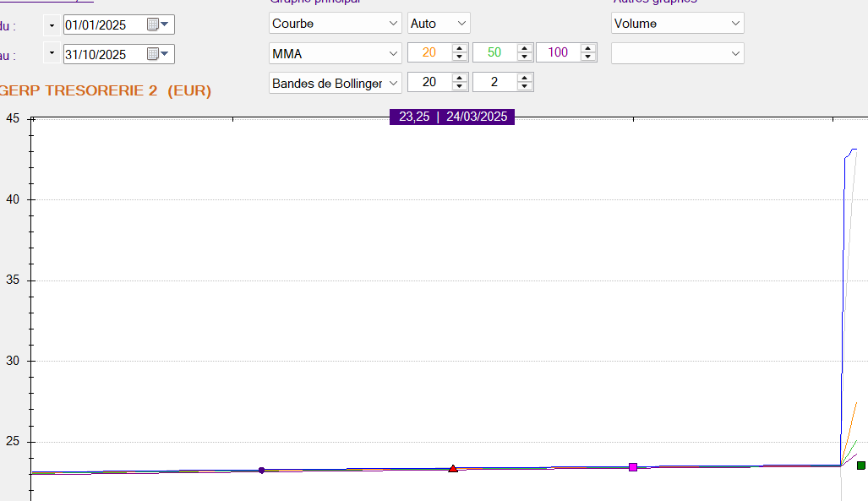
Task: Click the red triangle chart marker
Action: point(453,468)
